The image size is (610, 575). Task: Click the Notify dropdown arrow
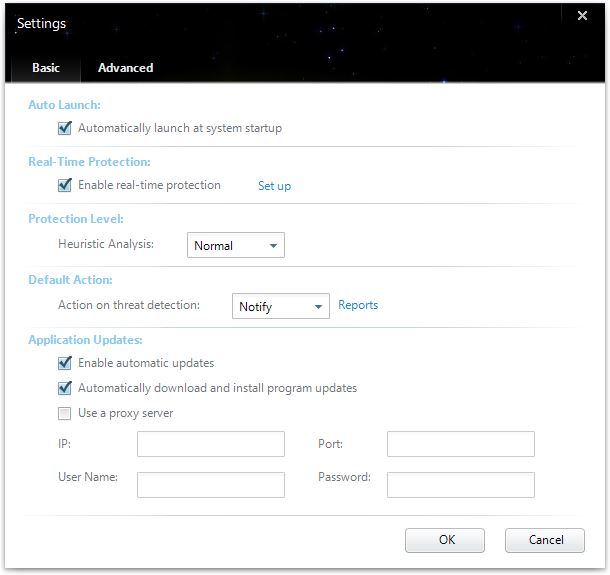(x=317, y=307)
